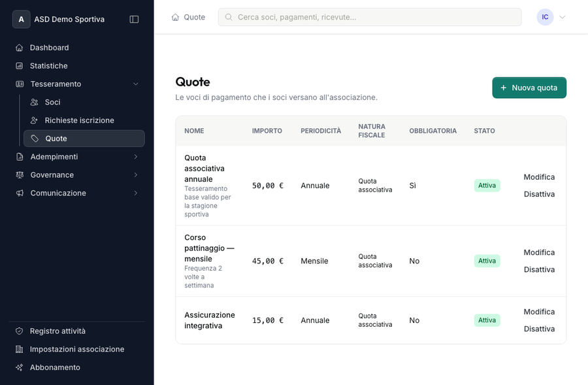The image size is (588, 385).
Task: Click the Impostazioni associazione building icon
Action: pyautogui.click(x=20, y=349)
